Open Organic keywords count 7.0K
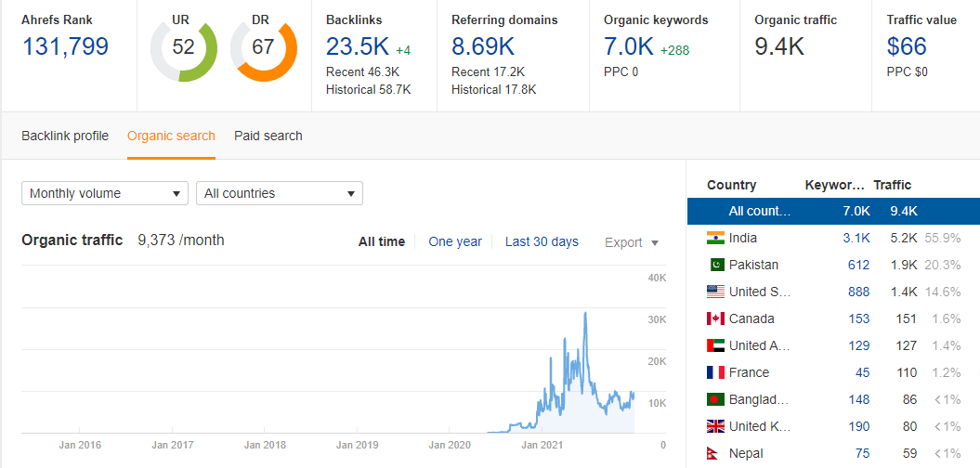Image resolution: width=980 pixels, height=468 pixels. 629,46
